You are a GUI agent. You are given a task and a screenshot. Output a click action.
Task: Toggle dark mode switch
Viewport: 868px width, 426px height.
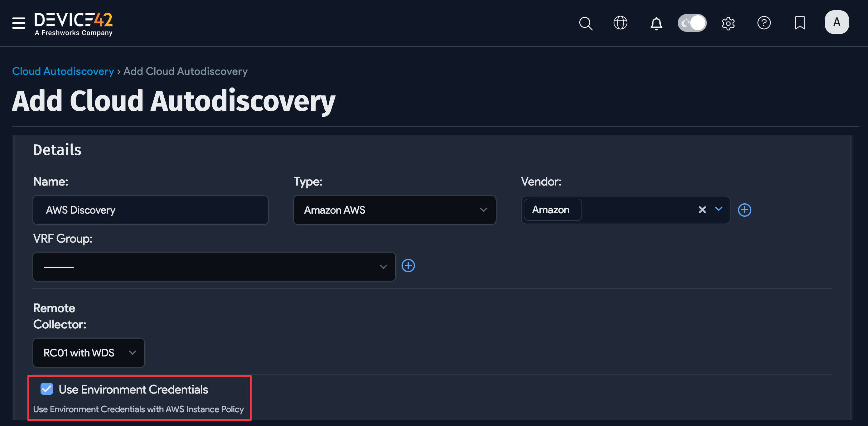click(692, 23)
